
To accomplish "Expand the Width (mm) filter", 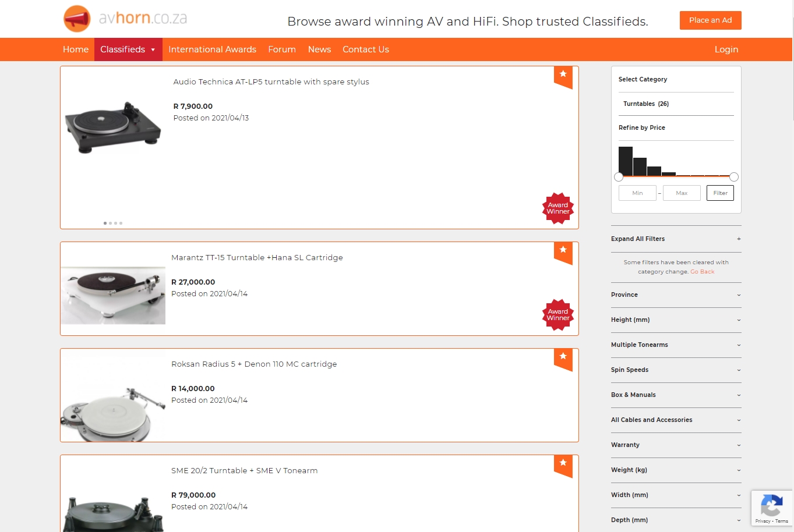I will point(676,495).
